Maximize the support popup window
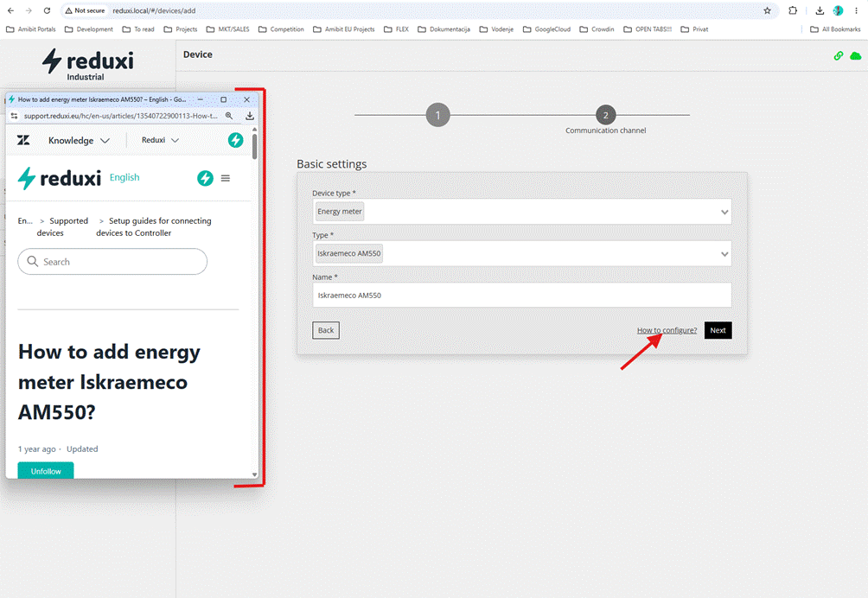This screenshot has height=598, width=868. (x=224, y=99)
